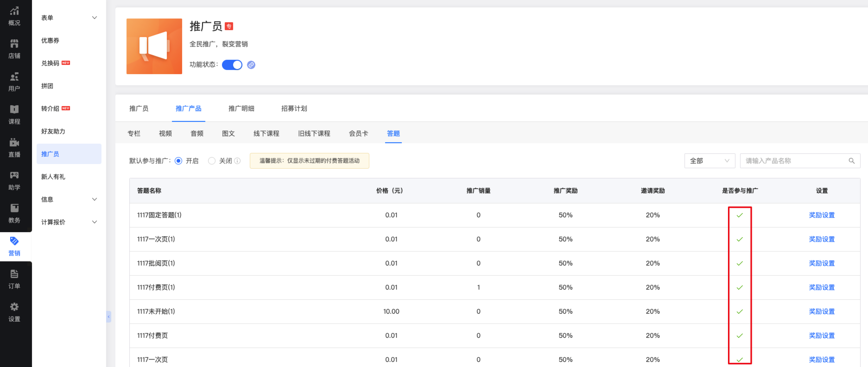Switch to the 答题 sub-tab
The width and height of the screenshot is (868, 367).
tap(393, 133)
